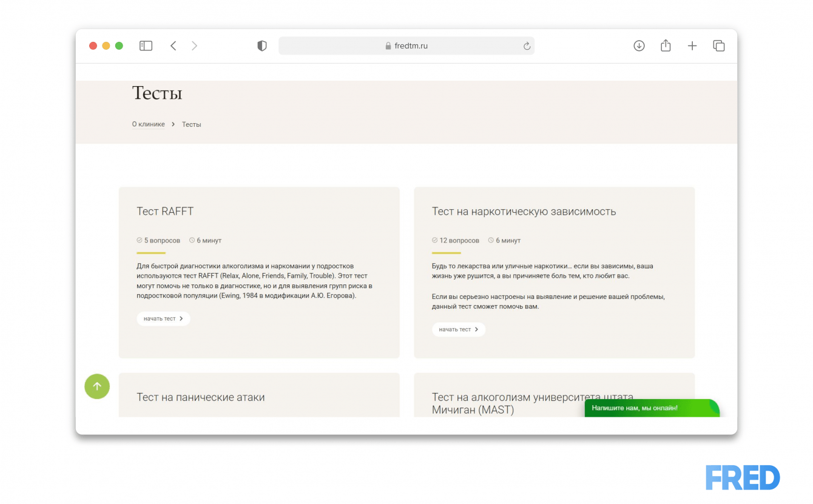Image resolution: width=813 pixels, height=504 pixels.
Task: Show the downloads list
Action: click(x=639, y=46)
